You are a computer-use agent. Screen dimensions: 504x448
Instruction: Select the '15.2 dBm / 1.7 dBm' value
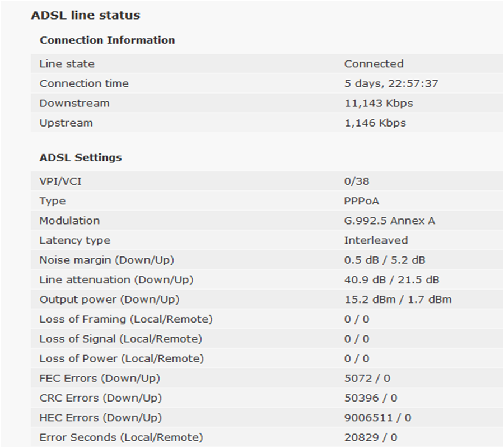tap(398, 300)
